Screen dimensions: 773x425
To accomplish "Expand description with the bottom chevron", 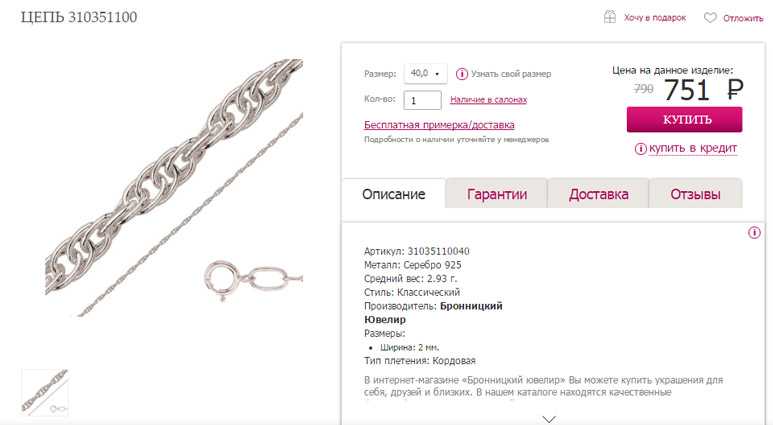I will [549, 419].
